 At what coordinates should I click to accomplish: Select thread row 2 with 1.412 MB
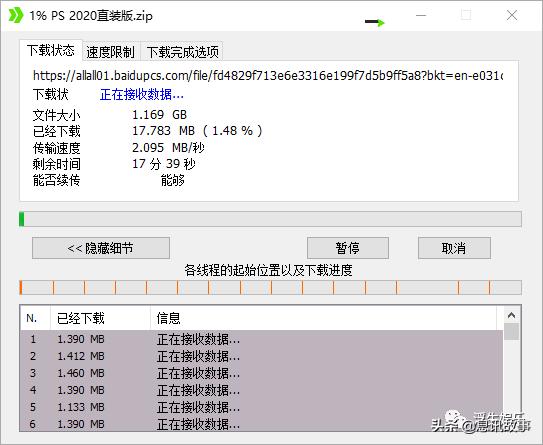261,356
